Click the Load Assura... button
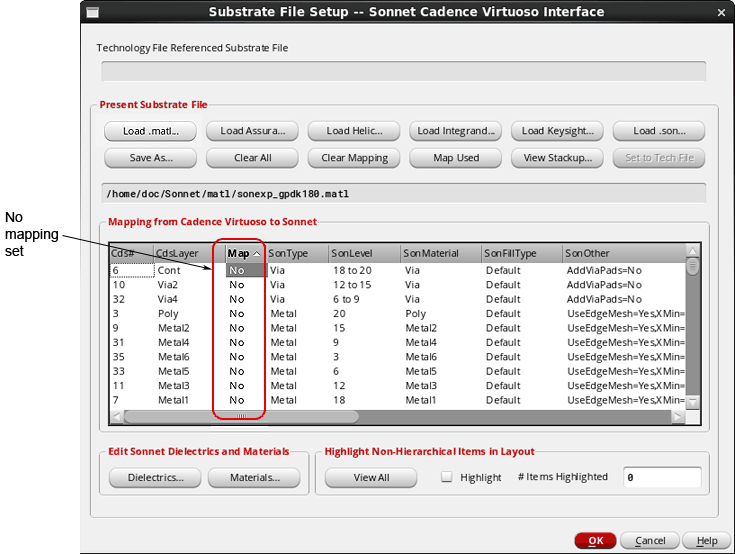The image size is (735, 554). 252,131
